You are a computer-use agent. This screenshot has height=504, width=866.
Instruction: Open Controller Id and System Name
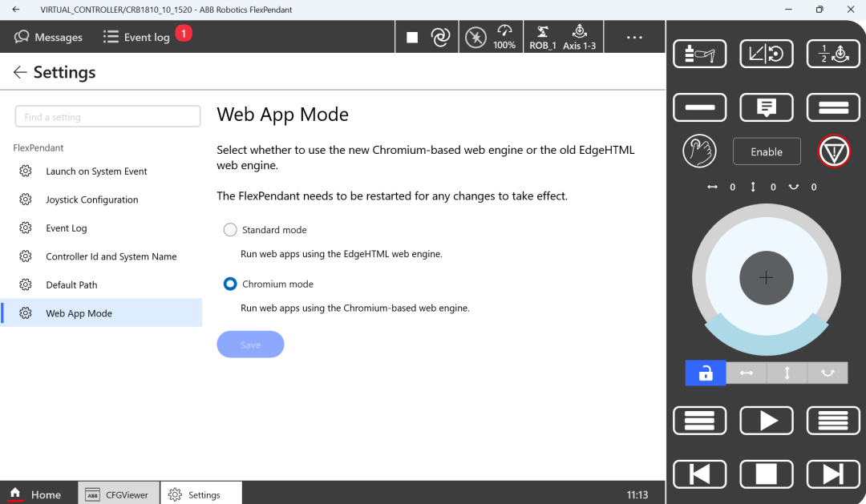(102, 256)
